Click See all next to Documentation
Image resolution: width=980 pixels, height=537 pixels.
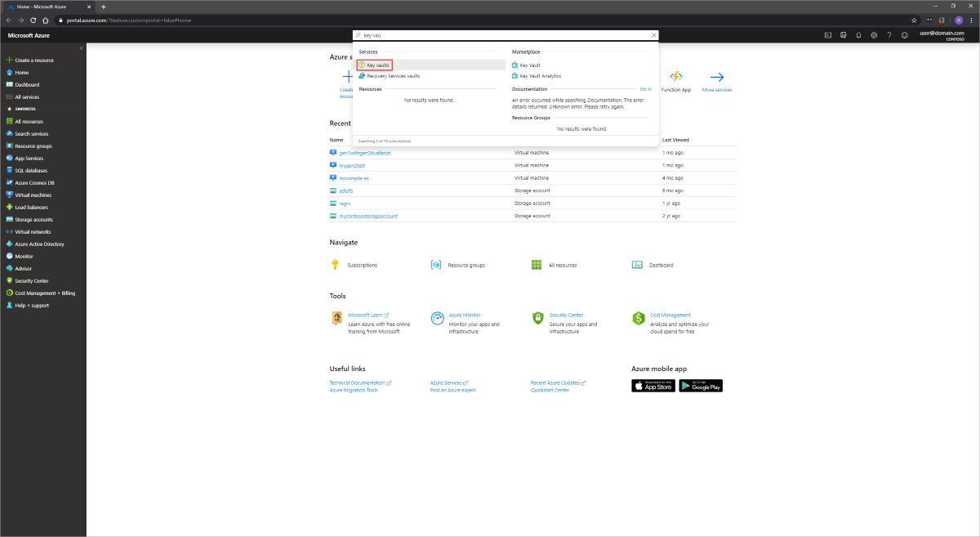(x=645, y=89)
